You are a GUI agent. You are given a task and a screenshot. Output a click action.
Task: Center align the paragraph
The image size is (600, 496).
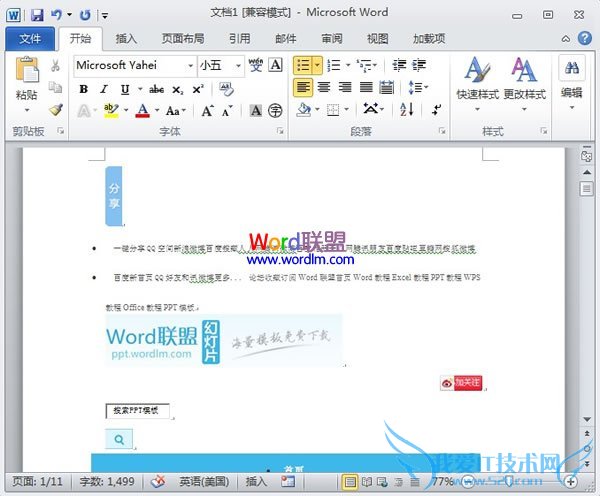pyautogui.click(x=324, y=88)
